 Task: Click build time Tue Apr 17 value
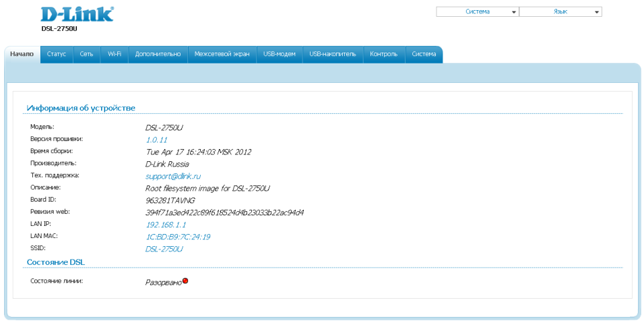199,152
